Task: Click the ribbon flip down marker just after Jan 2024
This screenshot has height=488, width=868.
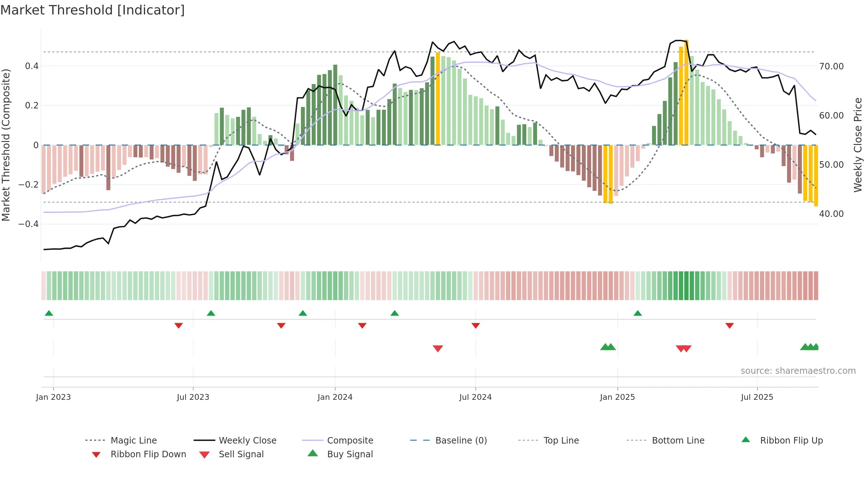Action: [362, 326]
